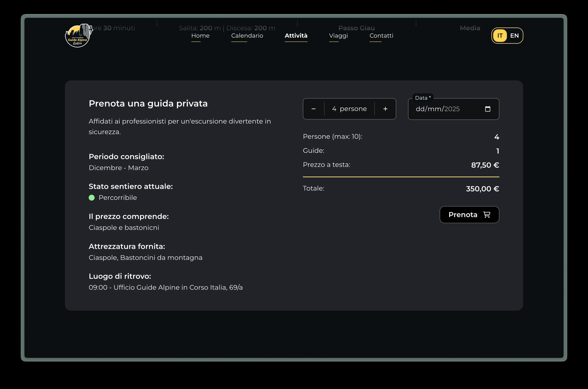This screenshot has height=389, width=588.
Task: Open the Calendario page
Action: coord(247,35)
